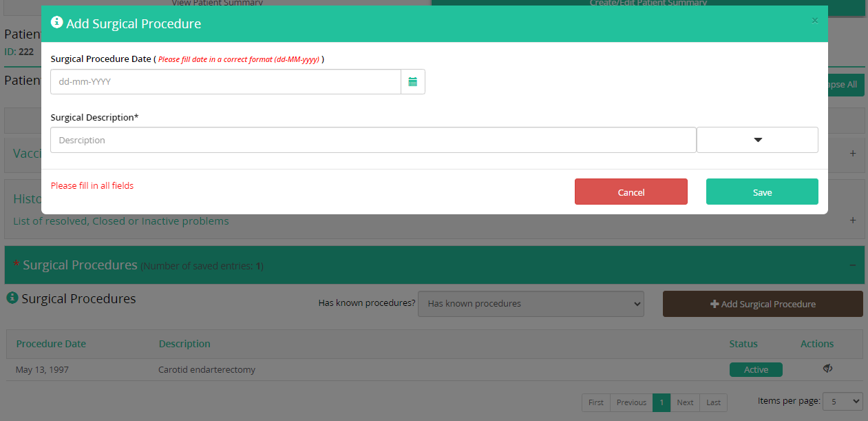Save the new surgical procedure

coord(762,192)
